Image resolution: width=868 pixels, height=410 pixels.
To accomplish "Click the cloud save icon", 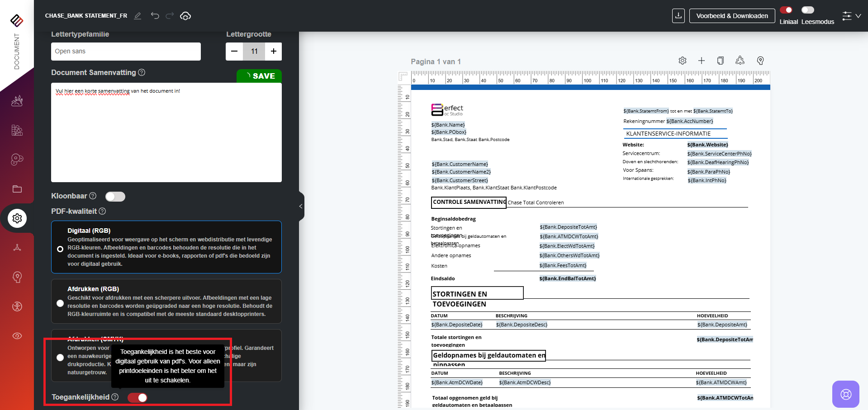I will pos(185,16).
